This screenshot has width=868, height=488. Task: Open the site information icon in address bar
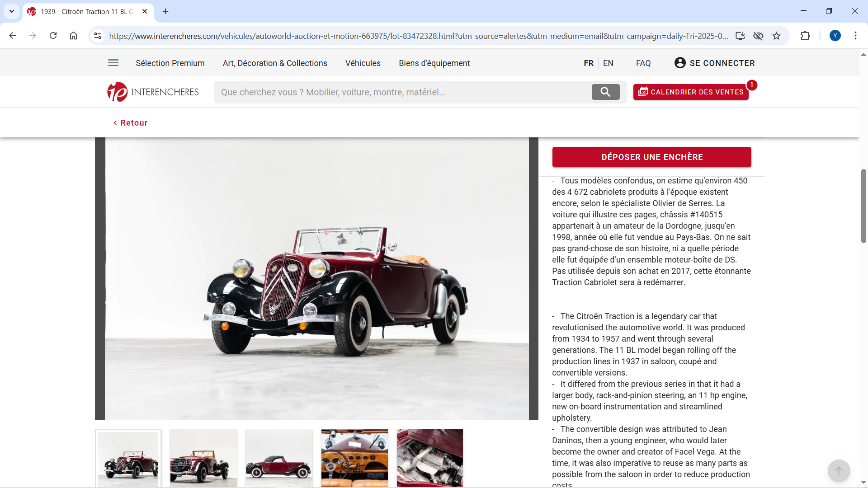point(98,36)
